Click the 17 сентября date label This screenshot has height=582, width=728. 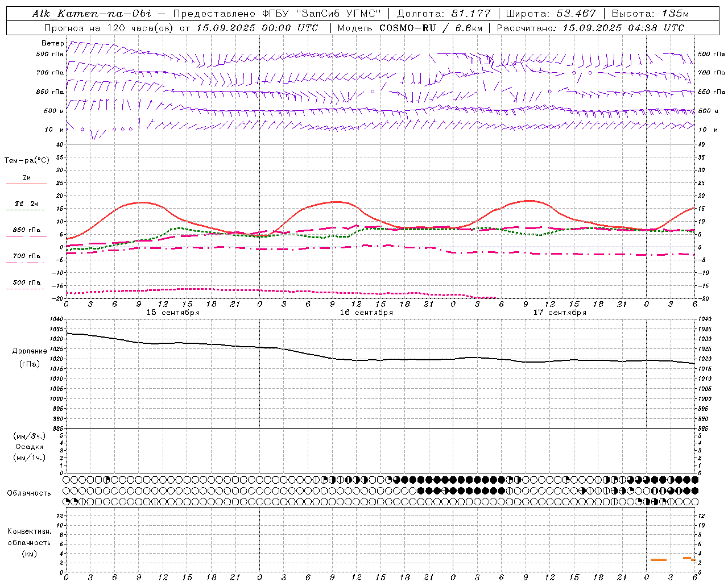click(x=560, y=313)
